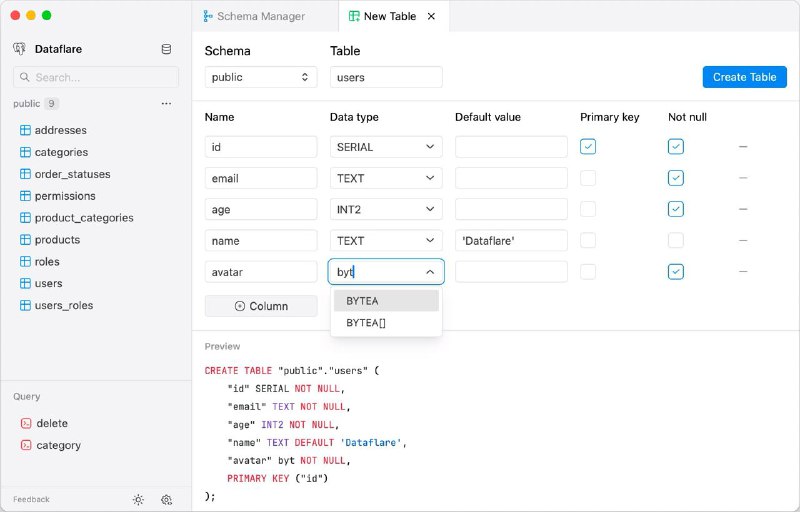The width and height of the screenshot is (800, 512).
Task: Click the database icon beside Dataflare title
Action: 166,49
